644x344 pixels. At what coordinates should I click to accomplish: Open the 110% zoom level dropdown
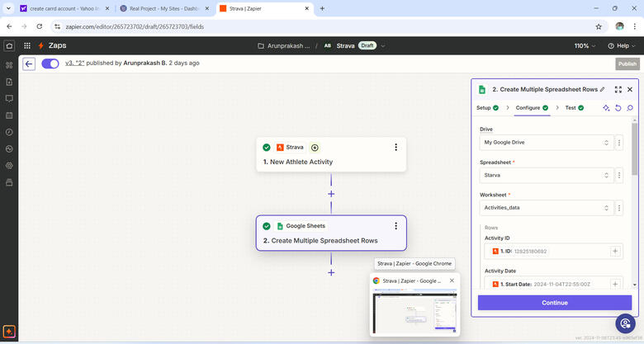pos(585,46)
